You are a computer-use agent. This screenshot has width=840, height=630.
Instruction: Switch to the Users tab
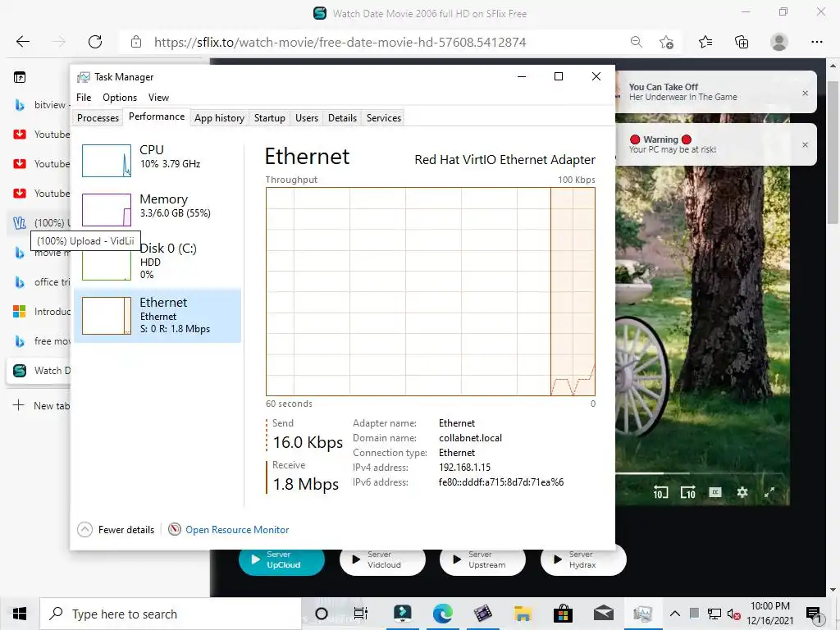coord(307,118)
